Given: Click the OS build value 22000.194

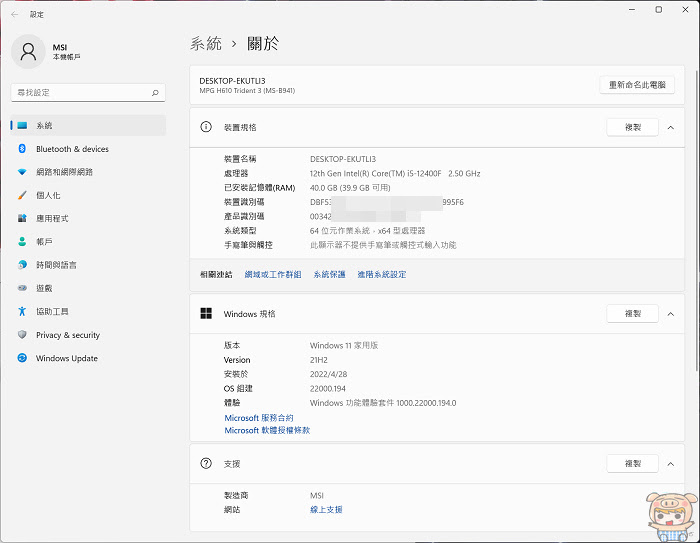Looking at the screenshot, I should 328,388.
